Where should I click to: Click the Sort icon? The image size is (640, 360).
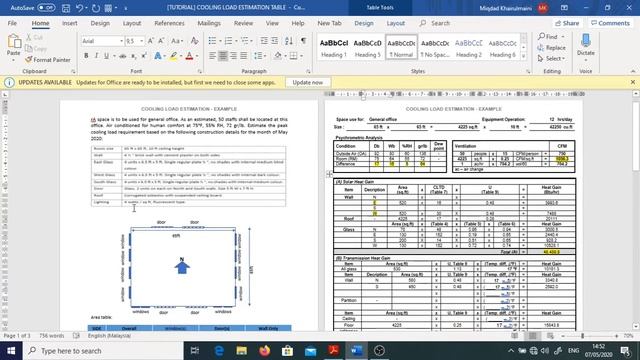(289, 41)
